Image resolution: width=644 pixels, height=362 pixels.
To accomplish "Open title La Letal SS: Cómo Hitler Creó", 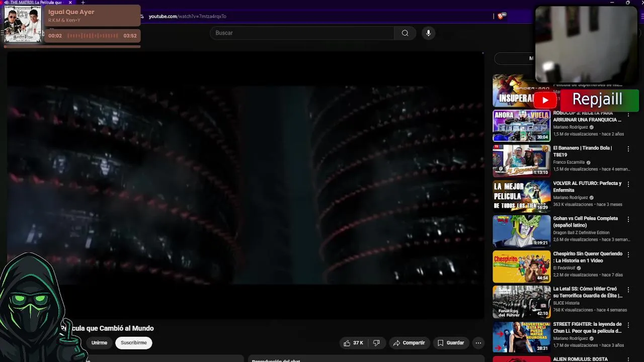I will [x=588, y=292].
